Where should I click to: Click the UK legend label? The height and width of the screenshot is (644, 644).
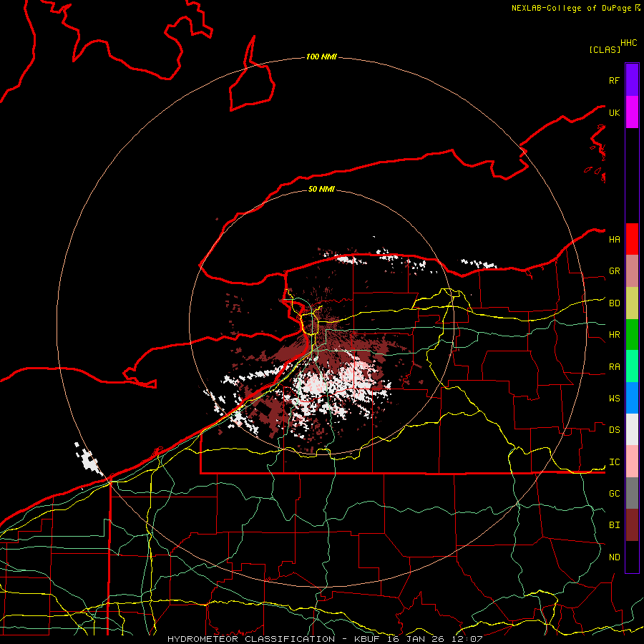(614, 112)
